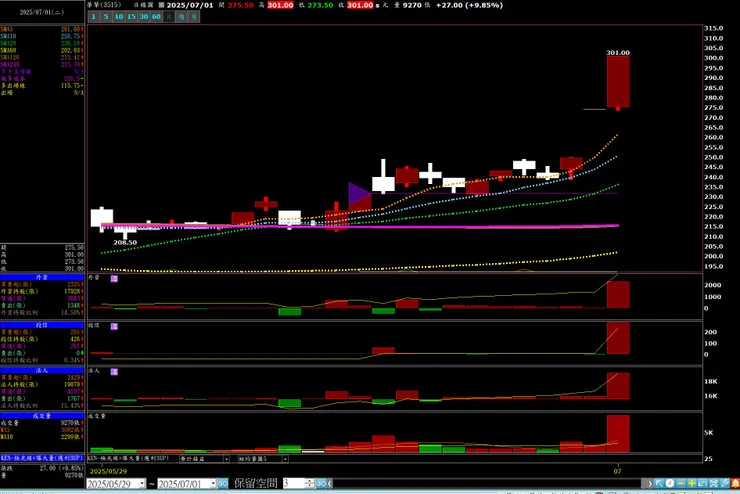Click the 外資 blue header in left panel
Screen dimensions: 740x494
(x=42, y=277)
